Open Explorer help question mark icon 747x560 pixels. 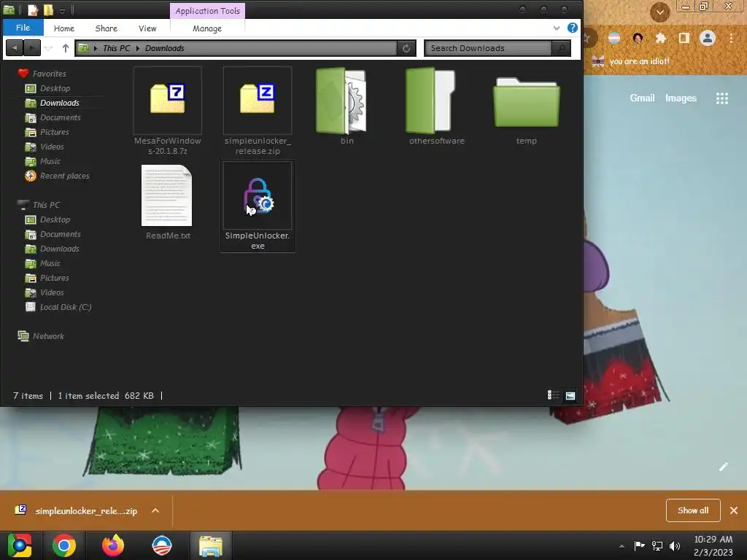point(572,28)
